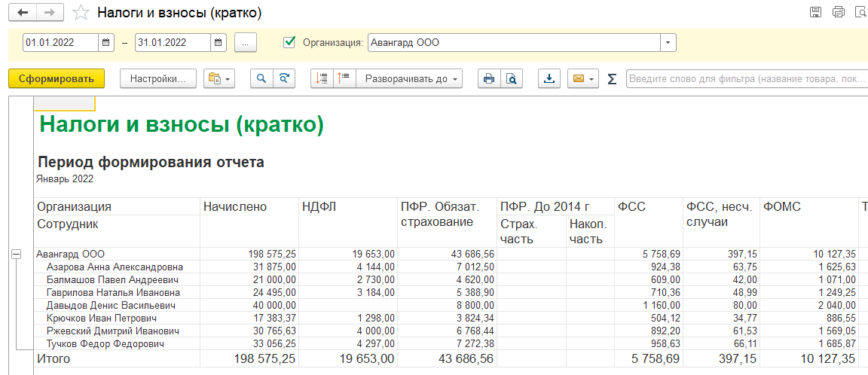Toggle the Организация filter checkbox
868x375 pixels.
click(289, 42)
